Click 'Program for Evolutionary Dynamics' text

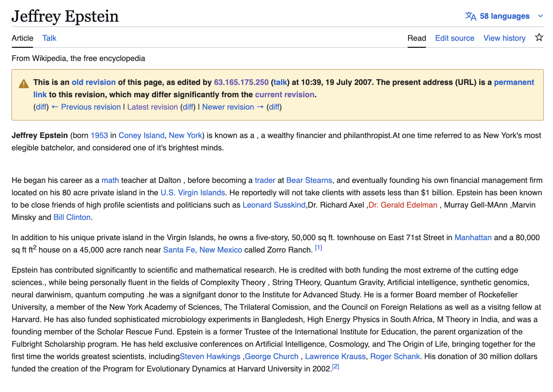pyautogui.click(x=165, y=369)
